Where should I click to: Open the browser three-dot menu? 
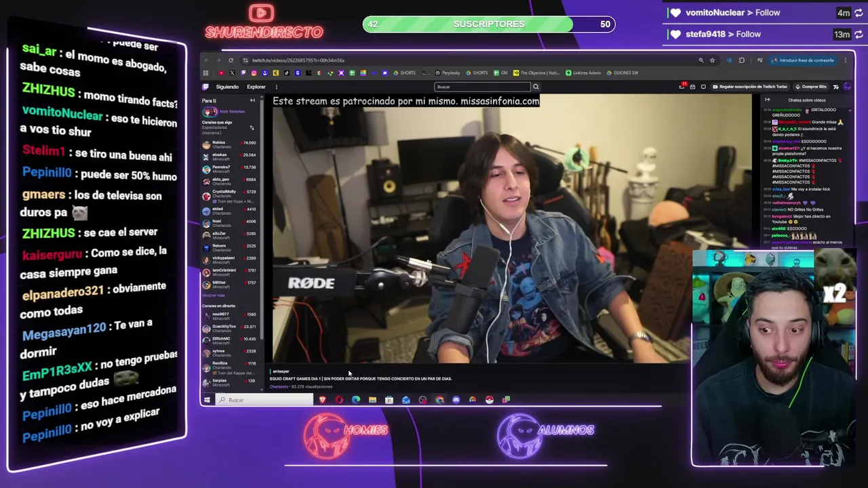pyautogui.click(x=846, y=60)
